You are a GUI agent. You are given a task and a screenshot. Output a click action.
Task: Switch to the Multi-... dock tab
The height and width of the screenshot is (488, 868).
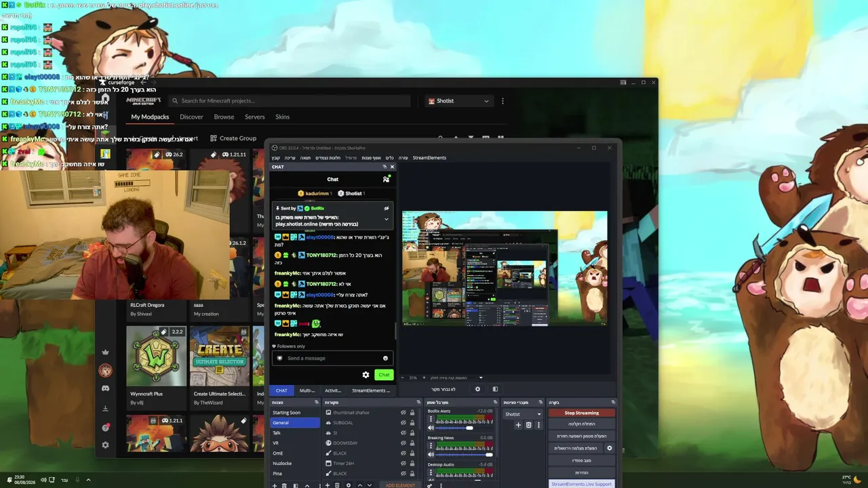coord(307,390)
